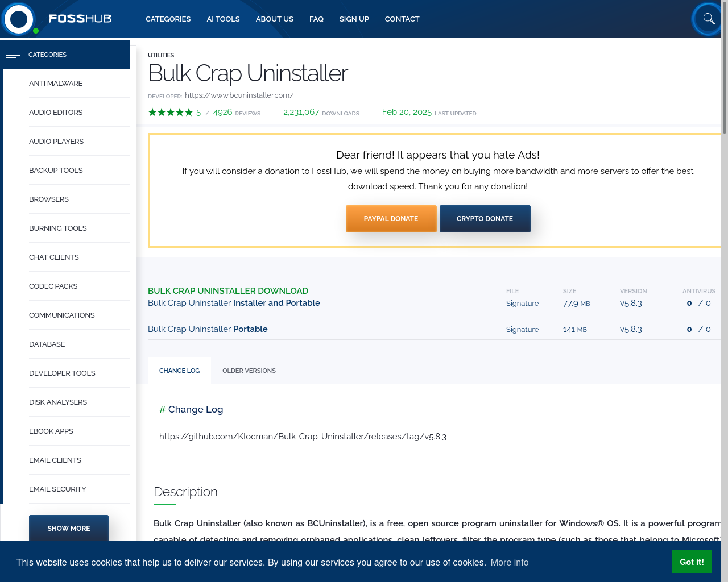Download the Bulk Crap Uninstaller Portable file
Screen dimensions: 728x582
click(208, 329)
